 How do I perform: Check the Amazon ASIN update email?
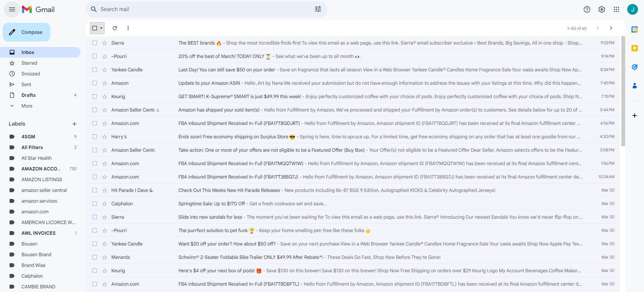tap(95, 83)
